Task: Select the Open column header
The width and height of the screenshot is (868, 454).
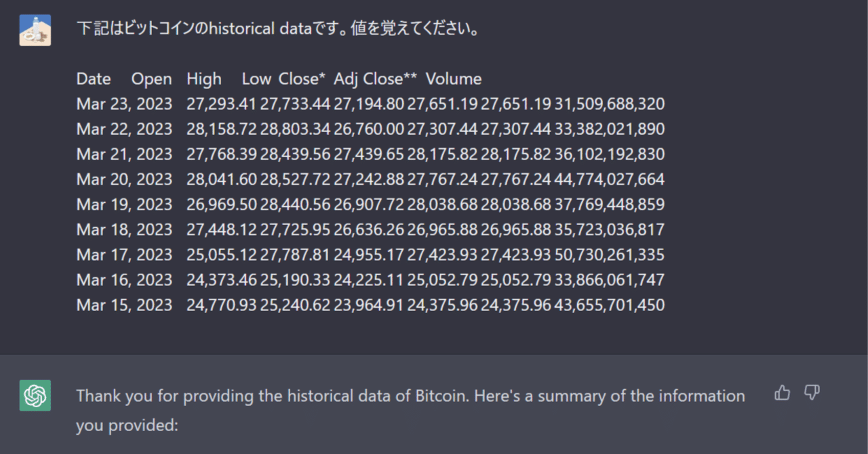Action: tap(151, 79)
